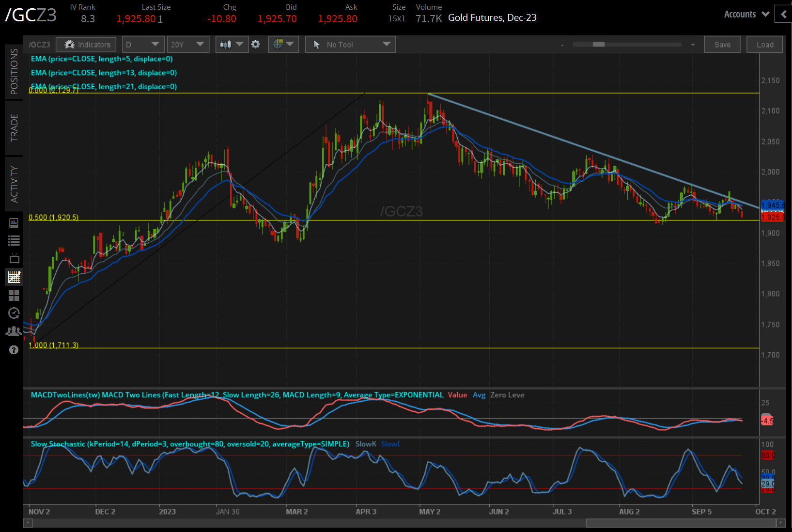Switch to the TRADE side tab

14,128
